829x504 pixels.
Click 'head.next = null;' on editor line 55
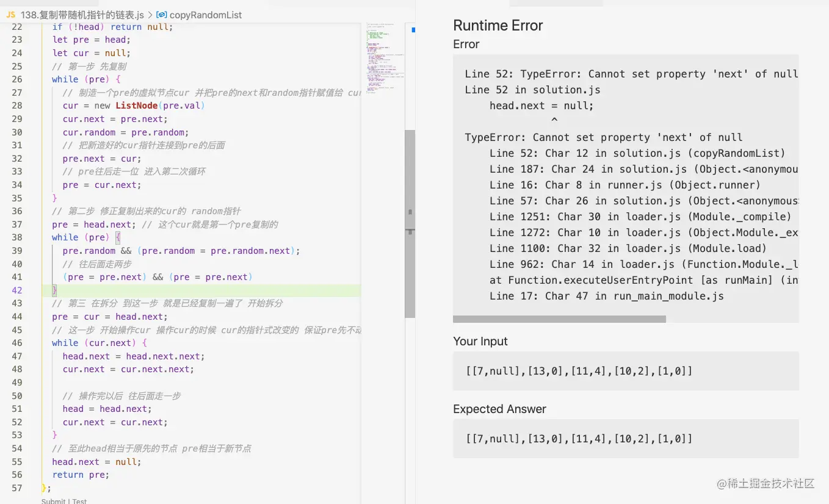(x=96, y=462)
